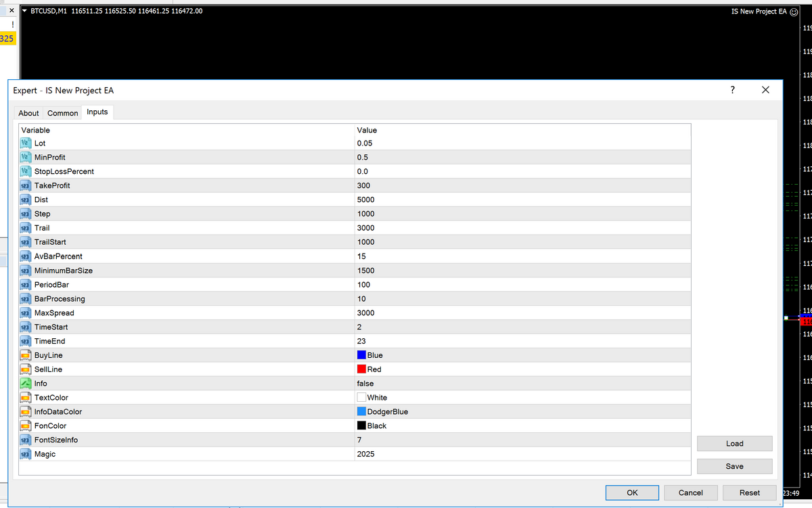The width and height of the screenshot is (812, 508).
Task: Select the Magic value 2025
Action: coord(365,455)
